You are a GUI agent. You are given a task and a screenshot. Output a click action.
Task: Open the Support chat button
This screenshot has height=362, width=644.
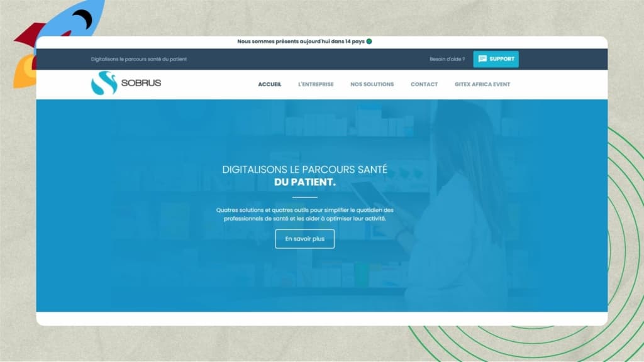click(x=496, y=59)
